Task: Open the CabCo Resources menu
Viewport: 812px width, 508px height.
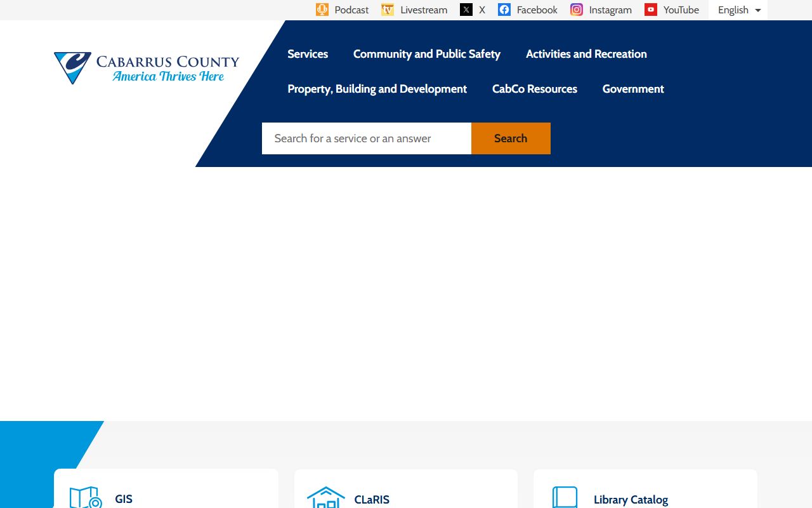Action: (x=535, y=89)
